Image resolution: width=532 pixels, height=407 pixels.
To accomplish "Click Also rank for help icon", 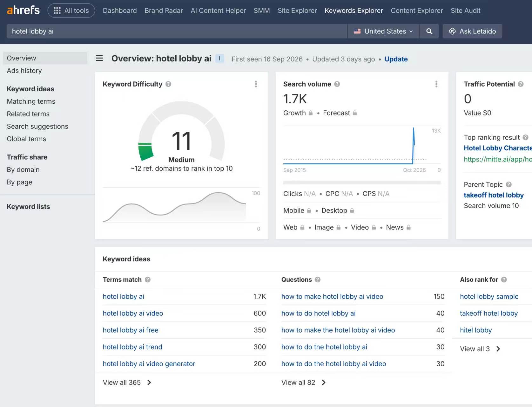I will pos(504,279).
